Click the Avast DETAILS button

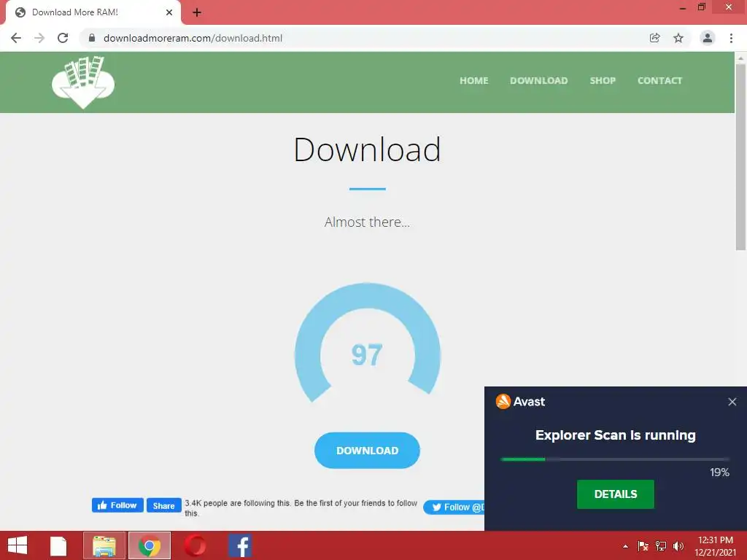coord(616,494)
